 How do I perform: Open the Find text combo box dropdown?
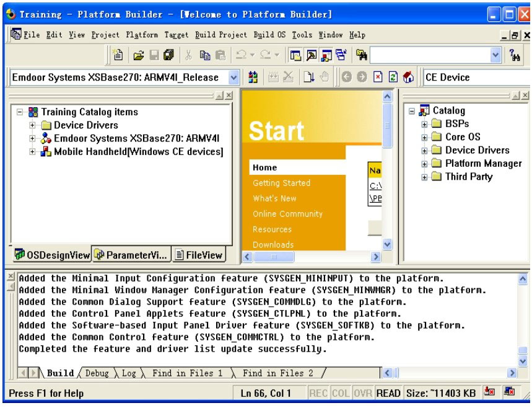coord(495,55)
